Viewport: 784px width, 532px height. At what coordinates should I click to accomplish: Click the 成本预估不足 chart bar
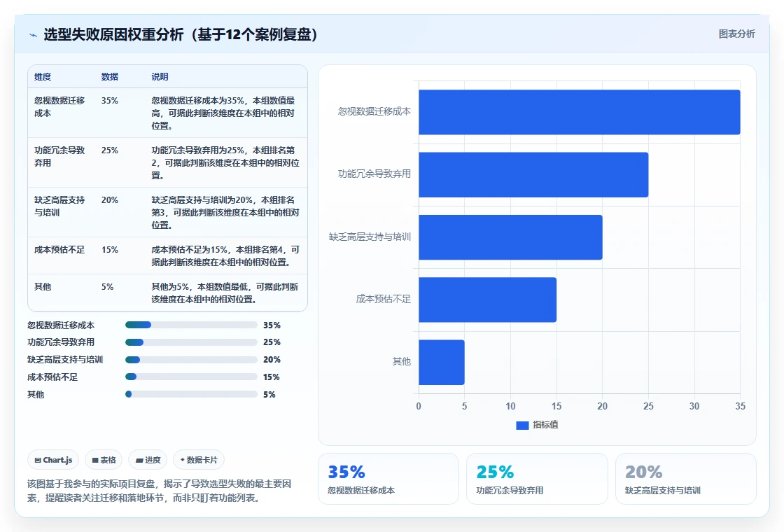point(487,300)
